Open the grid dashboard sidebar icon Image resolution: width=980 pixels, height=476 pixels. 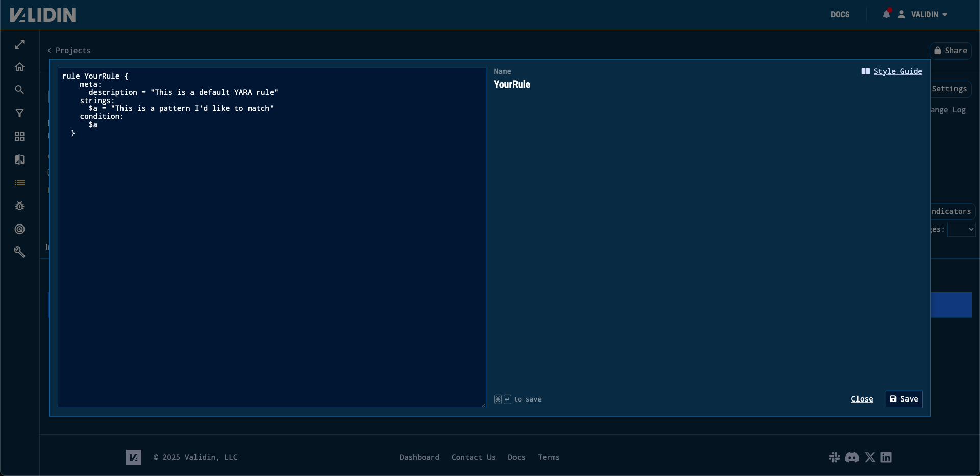pyautogui.click(x=19, y=136)
